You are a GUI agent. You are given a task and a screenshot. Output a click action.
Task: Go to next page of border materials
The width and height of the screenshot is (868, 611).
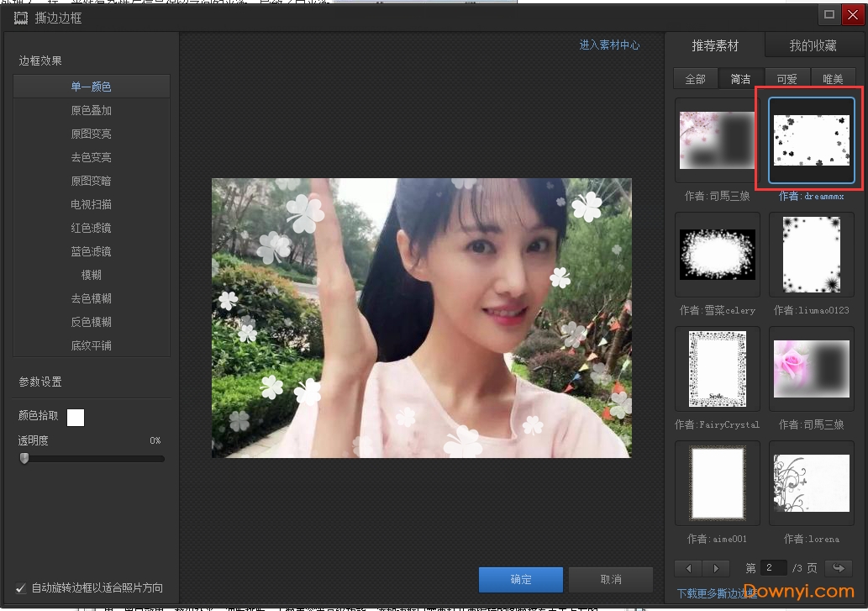[716, 568]
